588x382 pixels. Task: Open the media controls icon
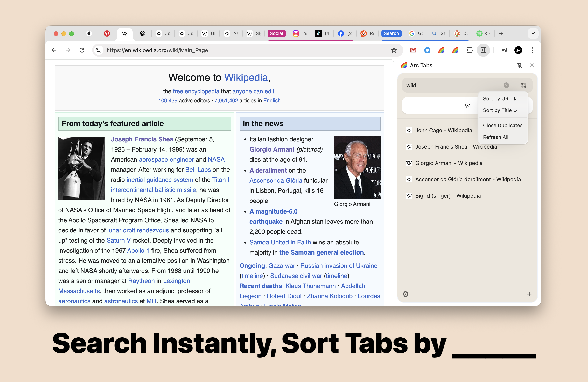pos(504,50)
